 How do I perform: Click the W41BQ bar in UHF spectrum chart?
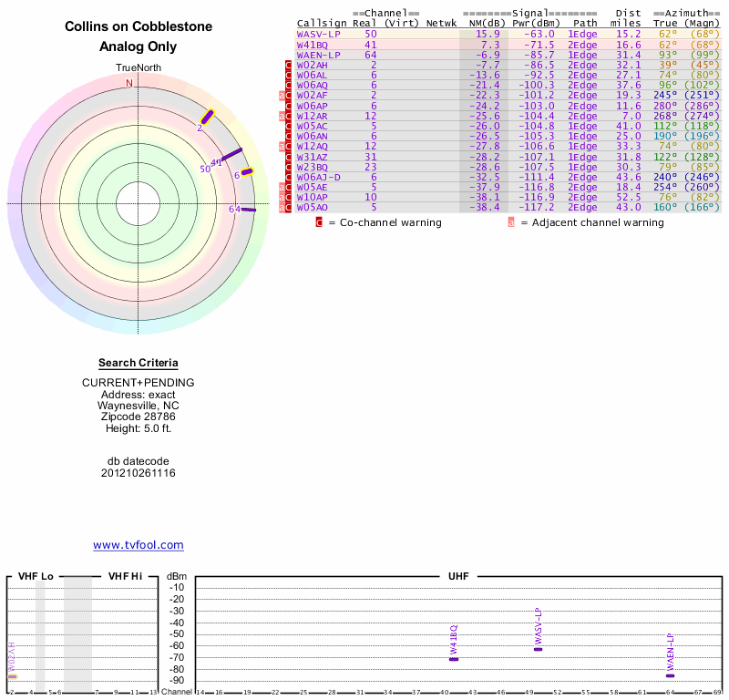coord(454,659)
